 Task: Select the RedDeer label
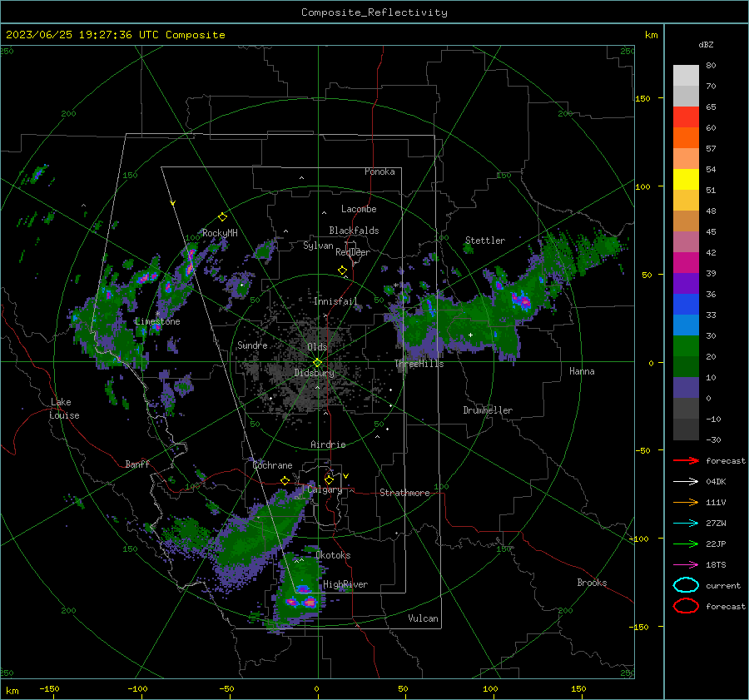coord(353,252)
